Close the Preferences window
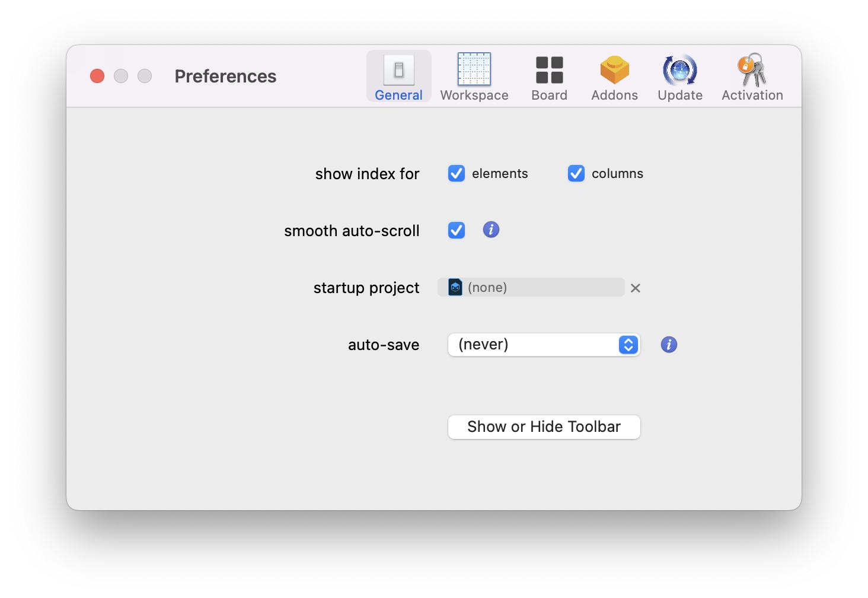 click(97, 76)
